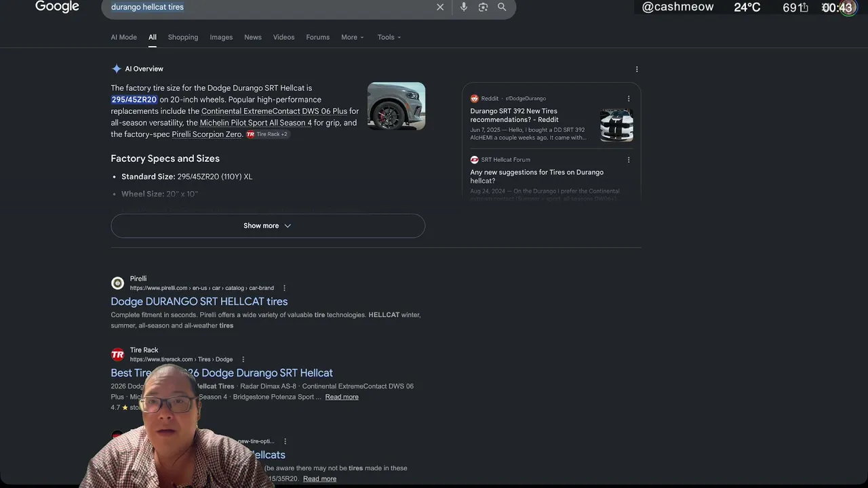Open the '2026 Dodge Durango SRT Hellcat' Tire Rack result
Viewport: 868px width, 488px height.
pos(222,373)
